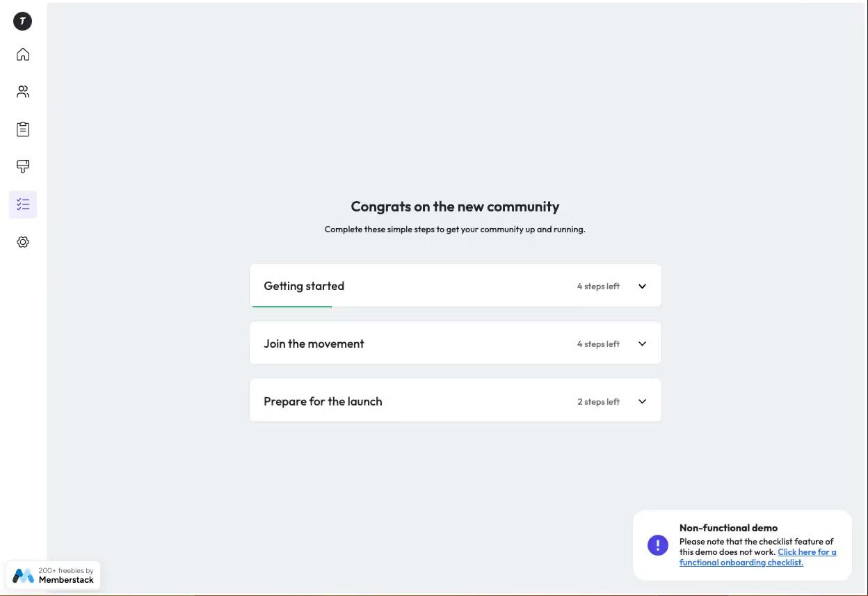Open Settings via the gear icon
The image size is (868, 596).
click(x=22, y=241)
